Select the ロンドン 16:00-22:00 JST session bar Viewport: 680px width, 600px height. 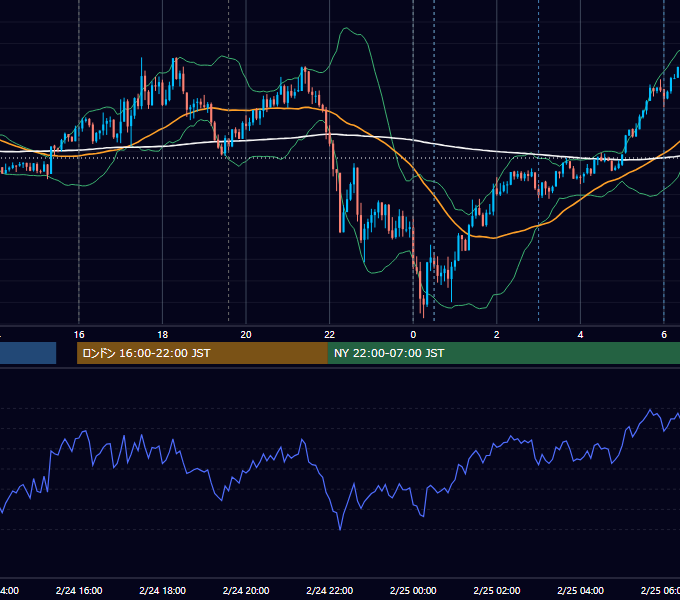pos(202,353)
